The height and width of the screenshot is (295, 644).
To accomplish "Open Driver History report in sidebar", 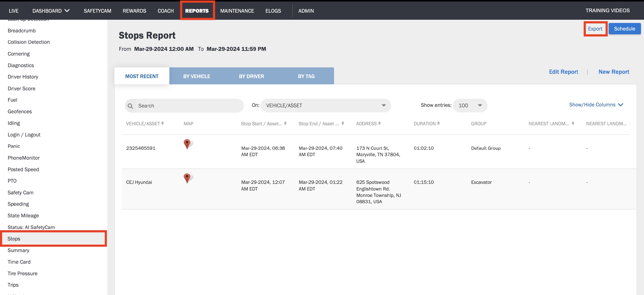I will click(x=23, y=77).
